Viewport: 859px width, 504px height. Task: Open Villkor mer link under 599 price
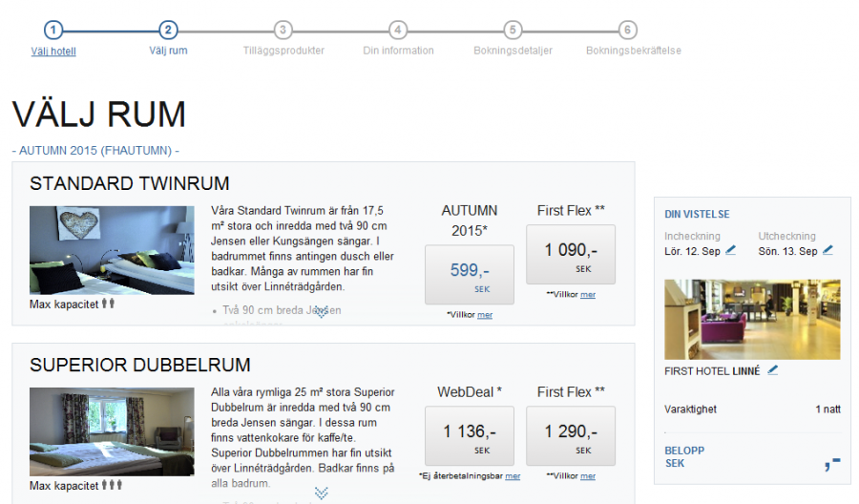point(485,315)
